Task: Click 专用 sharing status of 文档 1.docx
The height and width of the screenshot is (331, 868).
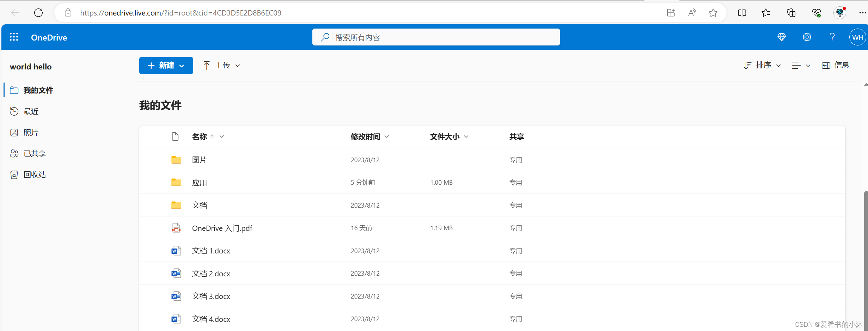Action: 516,251
